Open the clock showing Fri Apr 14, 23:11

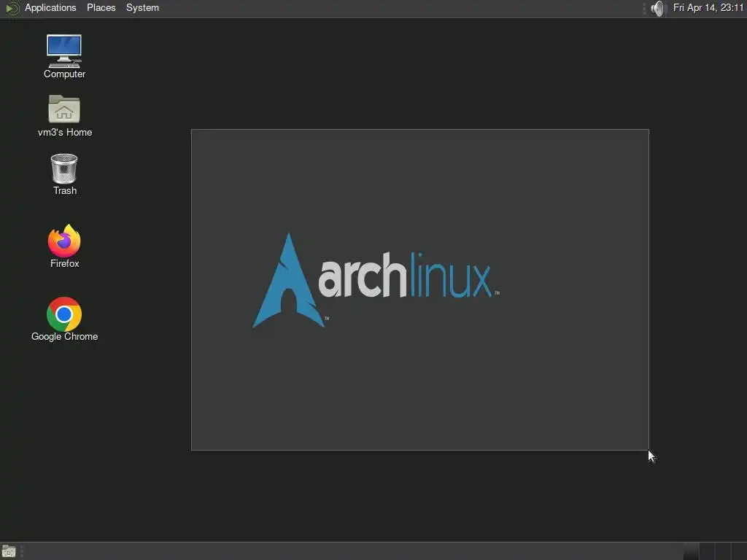click(708, 8)
